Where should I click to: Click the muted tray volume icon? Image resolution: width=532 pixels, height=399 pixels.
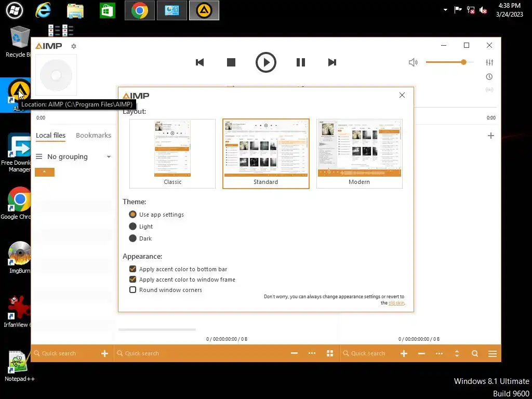tap(483, 10)
